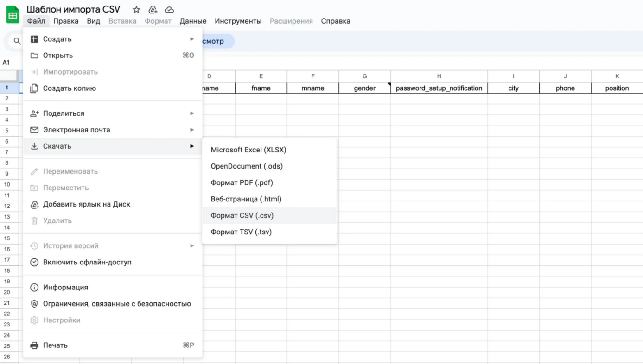Select Microsoft Excel (XLSX) download format
Image resolution: width=643 pixels, height=364 pixels.
click(248, 150)
